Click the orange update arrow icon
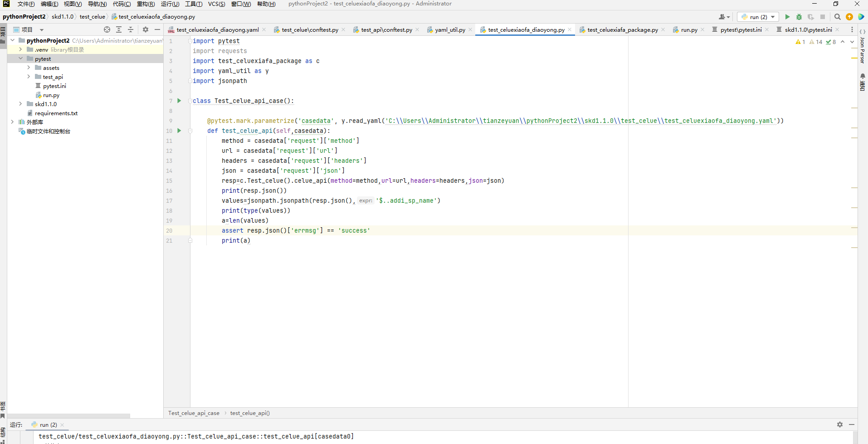Viewport: 868px width, 444px height. (849, 17)
